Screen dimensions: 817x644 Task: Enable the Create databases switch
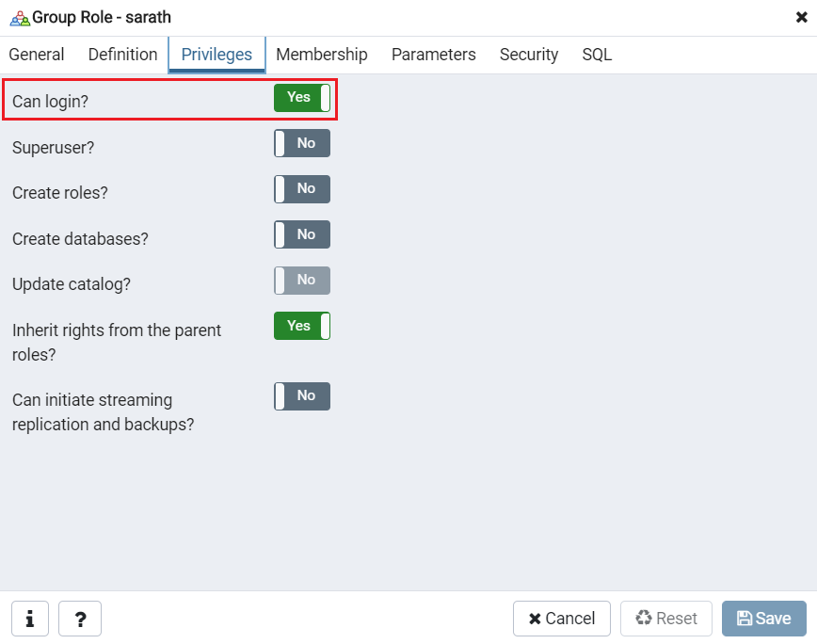pos(301,234)
